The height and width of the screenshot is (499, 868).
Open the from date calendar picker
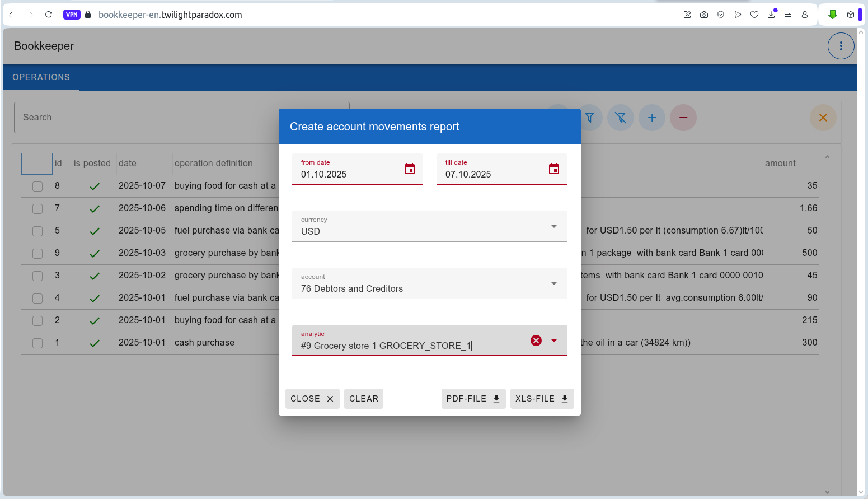(x=410, y=169)
